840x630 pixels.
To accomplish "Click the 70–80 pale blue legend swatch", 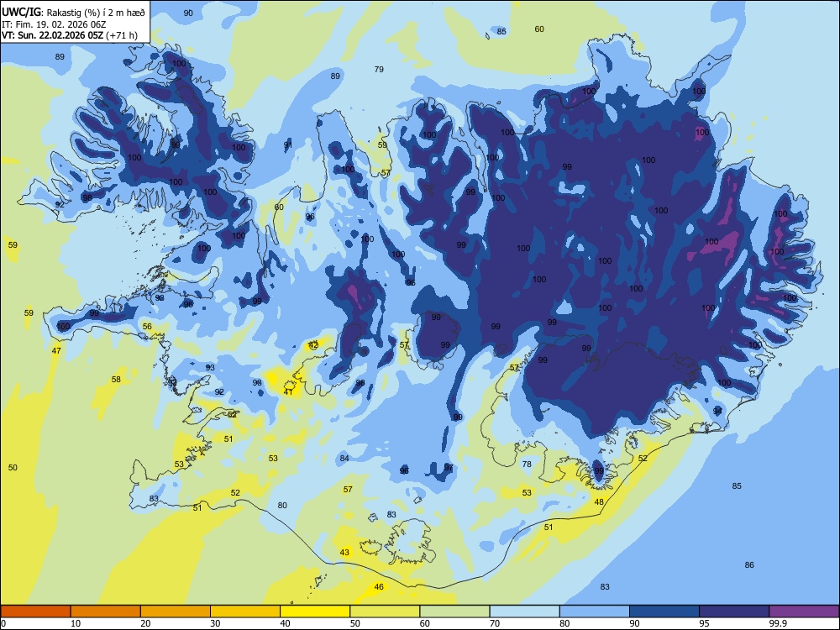I will coord(524,612).
